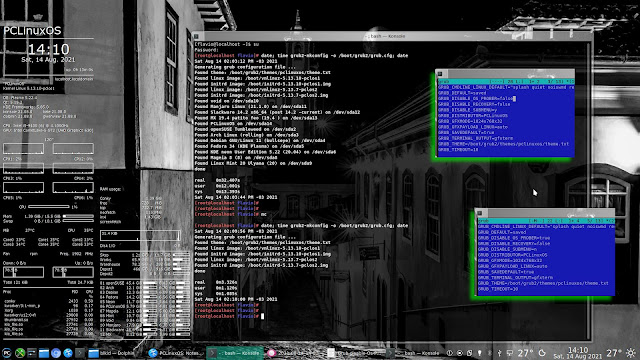Open the clipboard tray icon
The height and width of the screenshot is (360, 640).
(469, 353)
